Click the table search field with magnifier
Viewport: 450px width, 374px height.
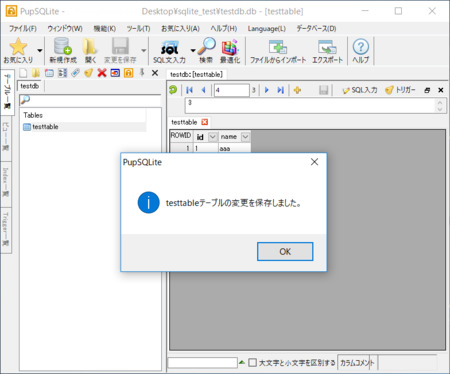90,100
